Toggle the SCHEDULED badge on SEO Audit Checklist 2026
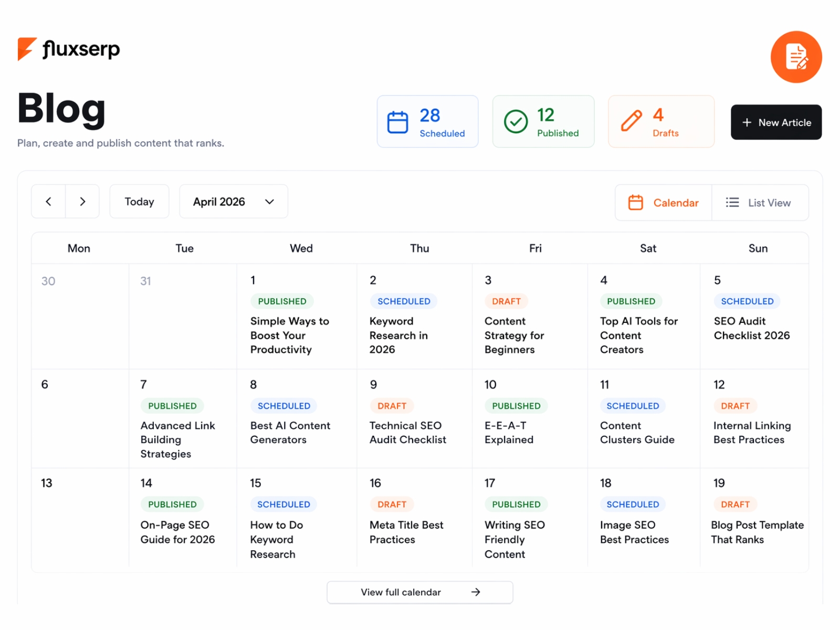This screenshot has width=840, height=630. click(747, 301)
